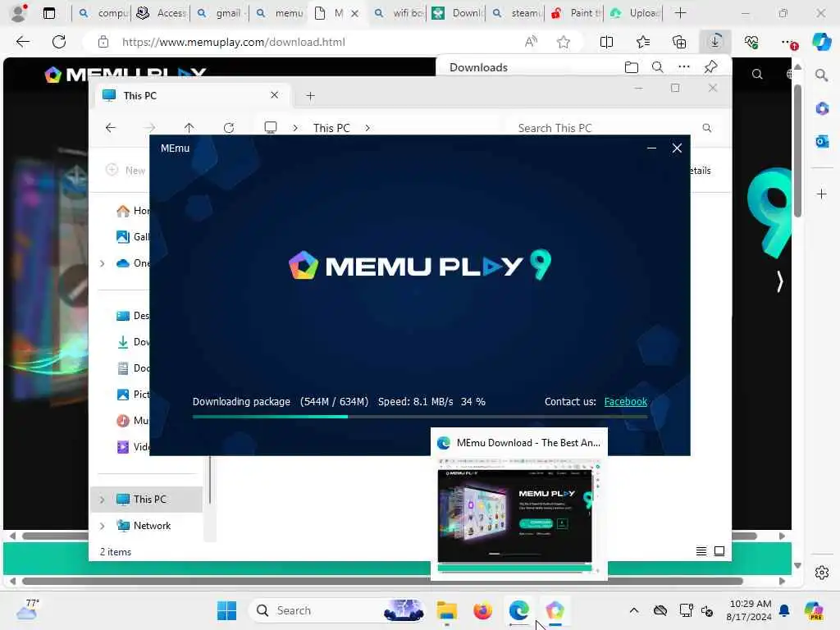
Task: Show hidden system tray icons
Action: click(634, 610)
